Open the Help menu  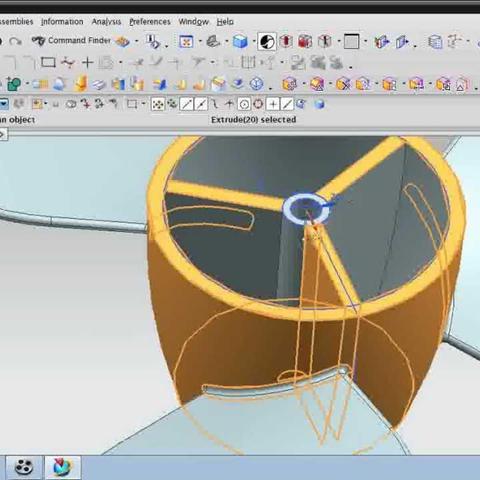tap(225, 22)
